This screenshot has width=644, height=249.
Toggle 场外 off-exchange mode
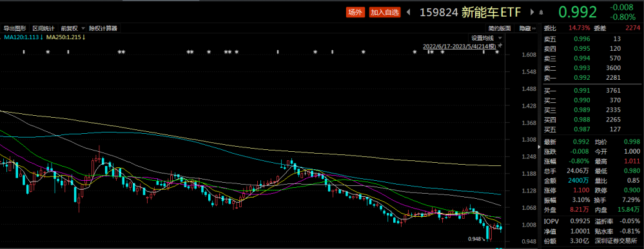click(355, 12)
